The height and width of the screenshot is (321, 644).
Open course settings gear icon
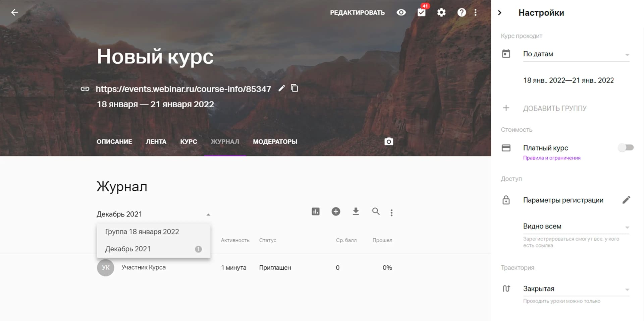(441, 12)
